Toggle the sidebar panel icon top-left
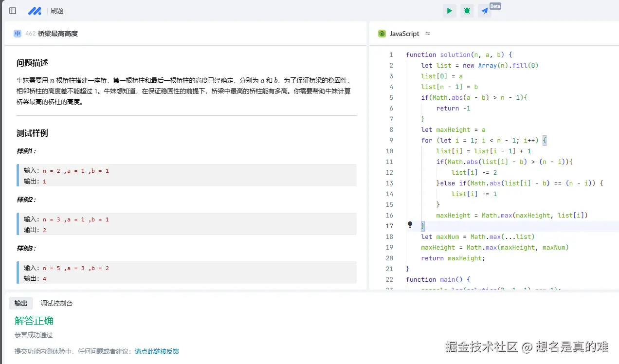619x364 pixels. (x=12, y=10)
